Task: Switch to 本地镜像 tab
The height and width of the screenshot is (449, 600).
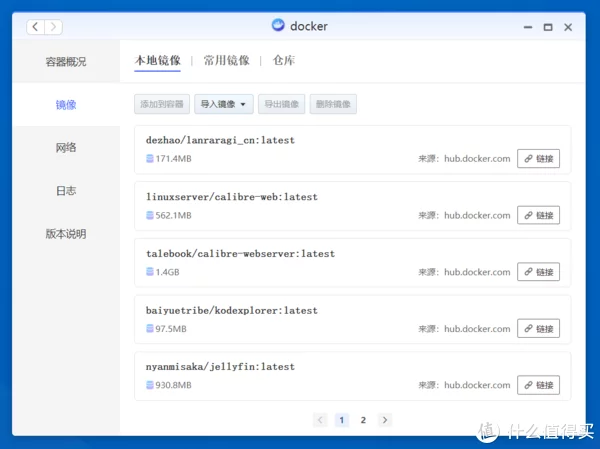Action: tap(158, 60)
